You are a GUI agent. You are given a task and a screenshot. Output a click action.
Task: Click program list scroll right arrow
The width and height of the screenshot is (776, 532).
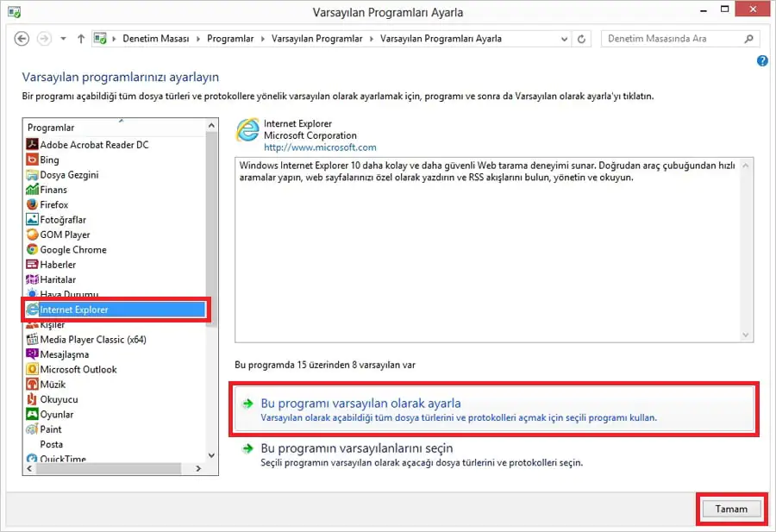pyautogui.click(x=198, y=468)
